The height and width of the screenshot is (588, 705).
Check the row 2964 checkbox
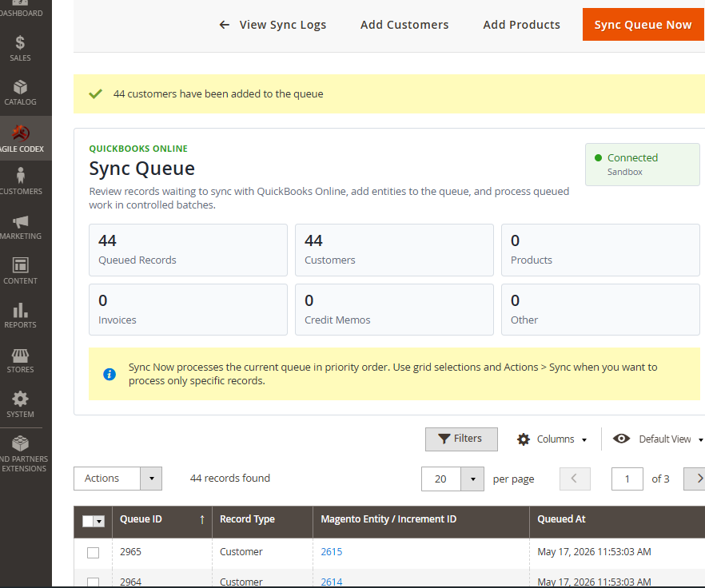pos(93,582)
